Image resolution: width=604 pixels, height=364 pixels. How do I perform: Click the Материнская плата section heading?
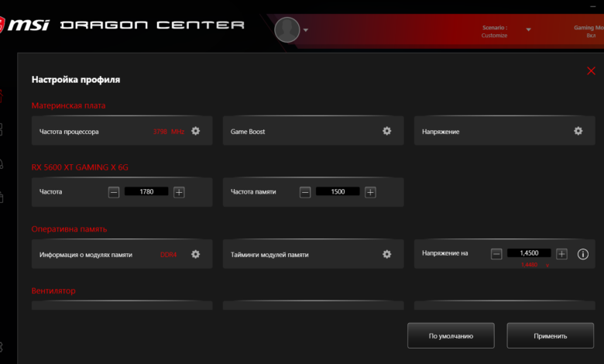point(68,105)
